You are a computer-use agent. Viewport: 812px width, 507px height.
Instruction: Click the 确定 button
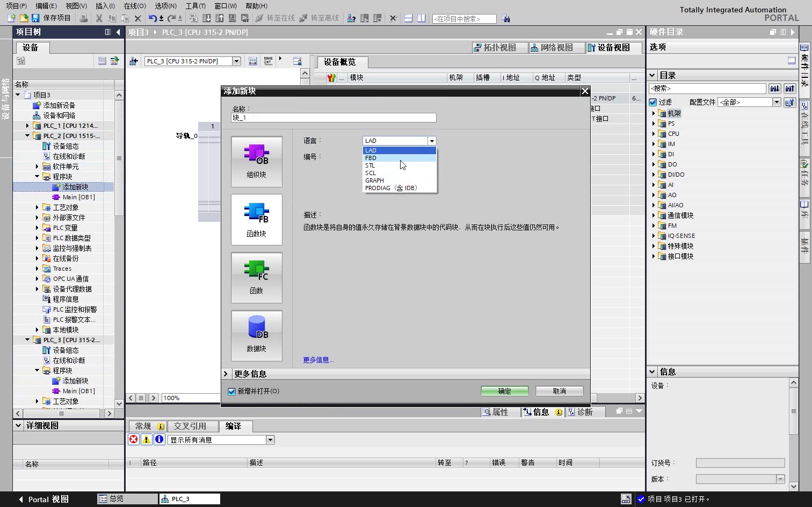tap(504, 390)
